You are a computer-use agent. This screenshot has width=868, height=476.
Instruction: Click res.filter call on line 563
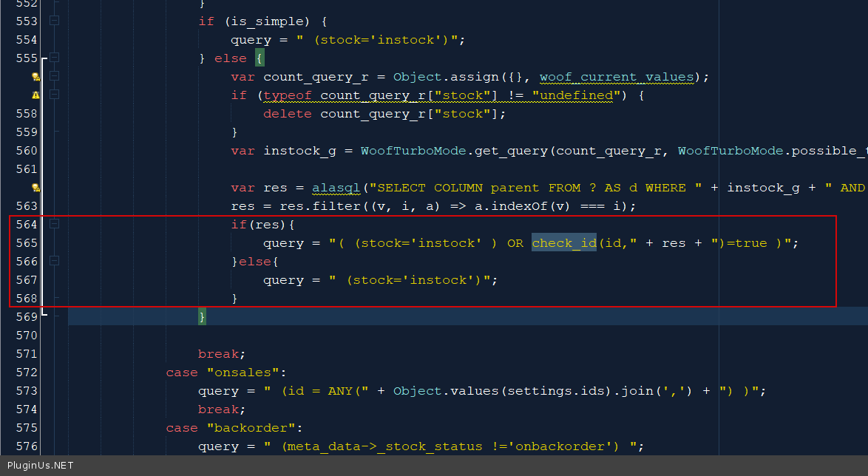click(320, 206)
